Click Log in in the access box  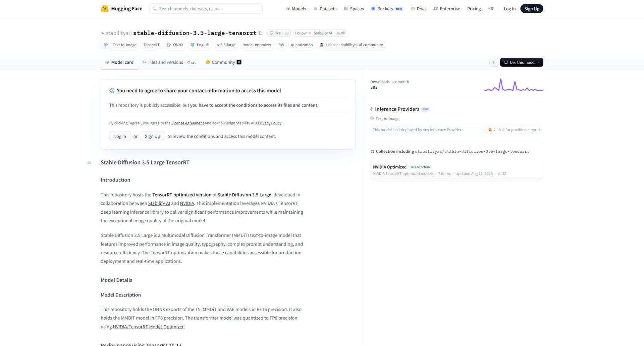(120, 136)
